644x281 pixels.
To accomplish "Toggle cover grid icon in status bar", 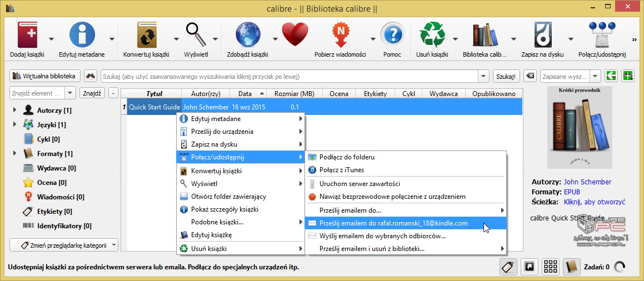I will tap(551, 267).
